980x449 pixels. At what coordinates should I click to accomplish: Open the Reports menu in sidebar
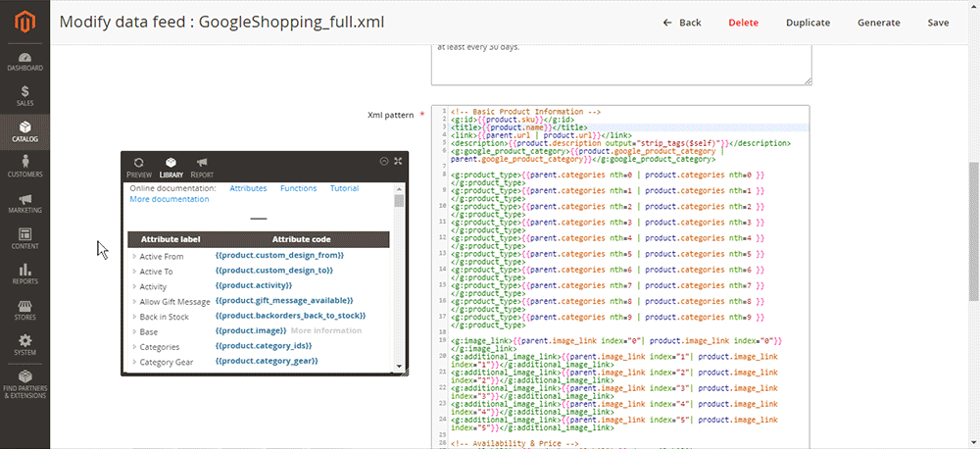point(24,274)
